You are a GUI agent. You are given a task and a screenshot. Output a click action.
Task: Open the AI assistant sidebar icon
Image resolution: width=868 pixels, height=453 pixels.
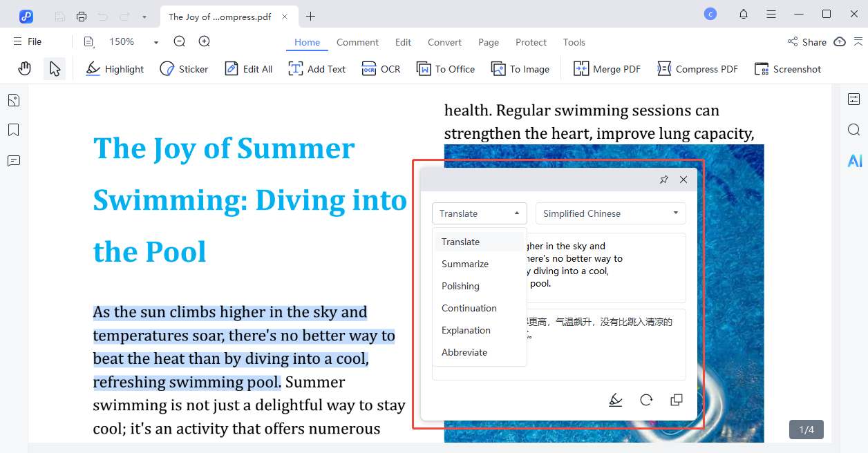coord(854,161)
